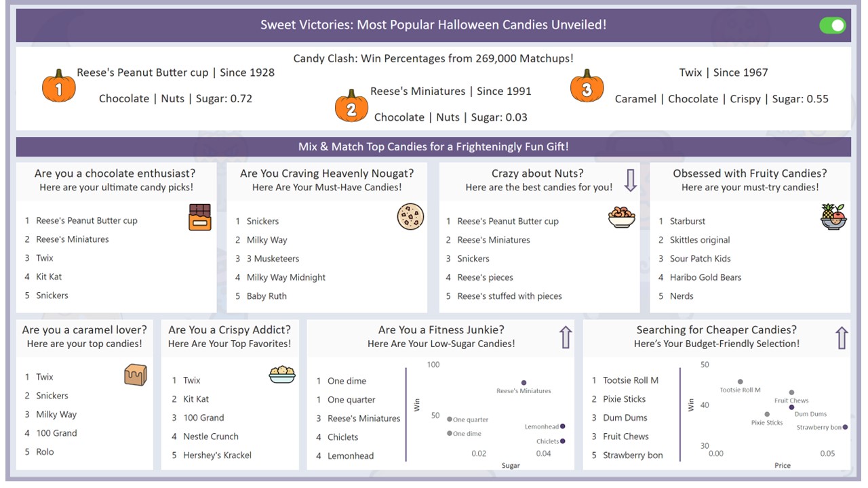Image resolution: width=868 pixels, height=488 pixels.
Task: Select Baby Ruth in nougat list
Action: tap(267, 296)
